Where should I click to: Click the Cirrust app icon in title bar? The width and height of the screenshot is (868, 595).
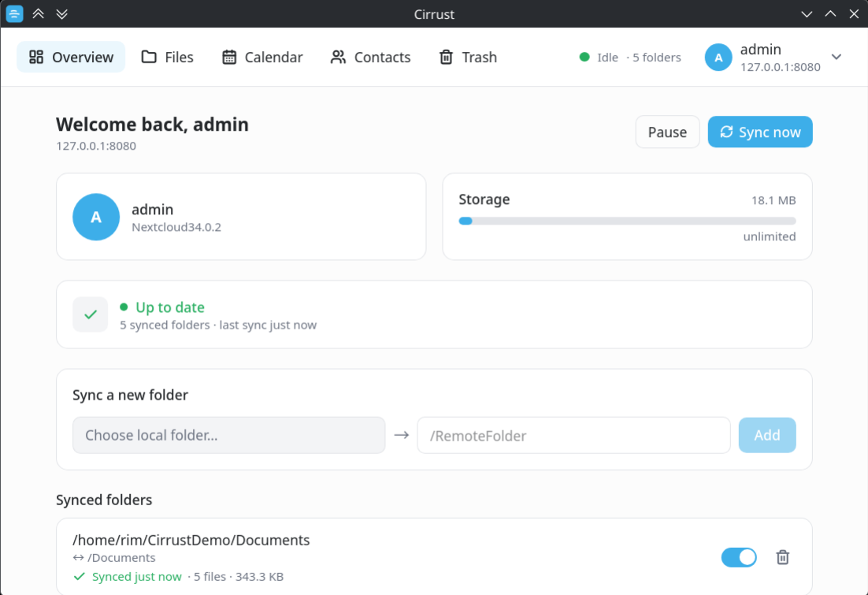14,14
